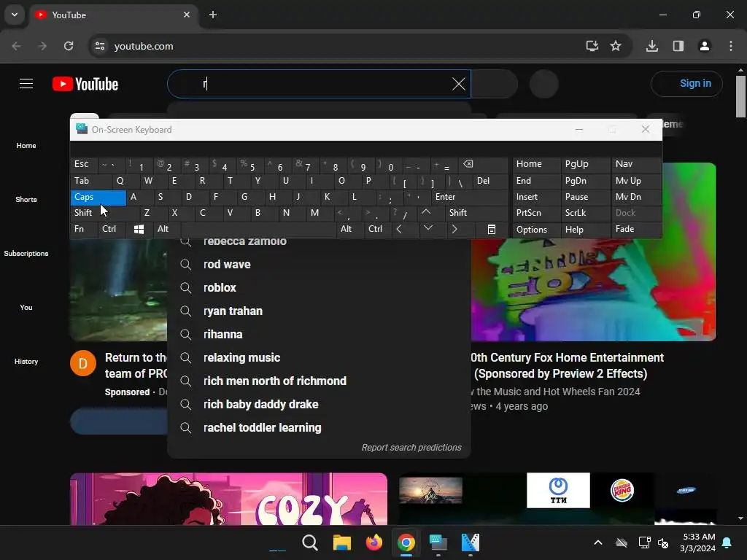The image size is (747, 560).
Task: Toggle ScrLk key on keyboard
Action: [x=585, y=213]
